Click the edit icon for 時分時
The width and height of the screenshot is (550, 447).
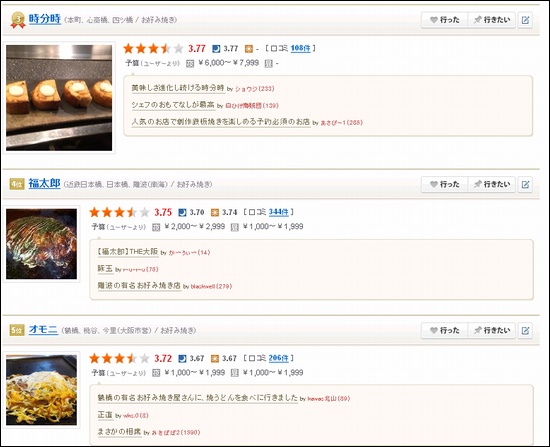point(525,20)
